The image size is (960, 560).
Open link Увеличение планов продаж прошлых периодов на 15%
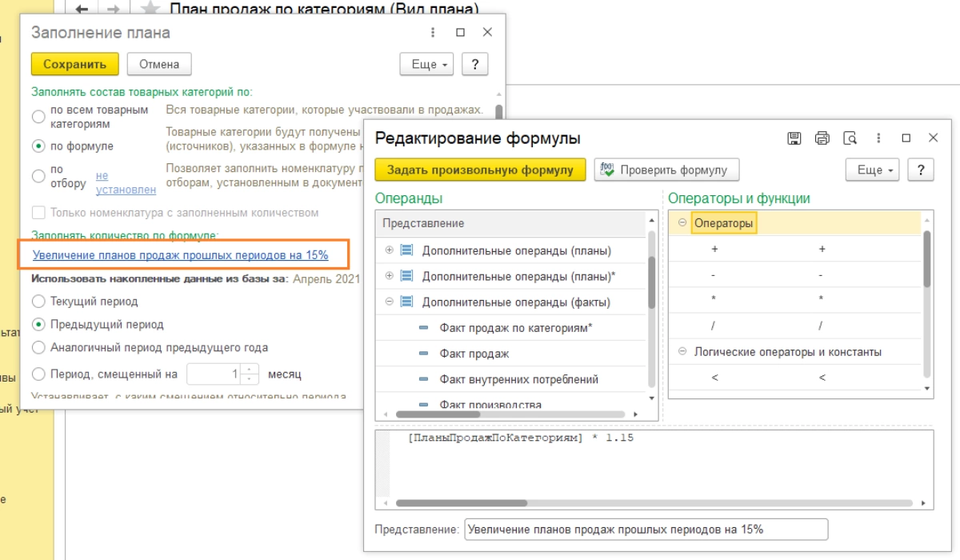(181, 255)
